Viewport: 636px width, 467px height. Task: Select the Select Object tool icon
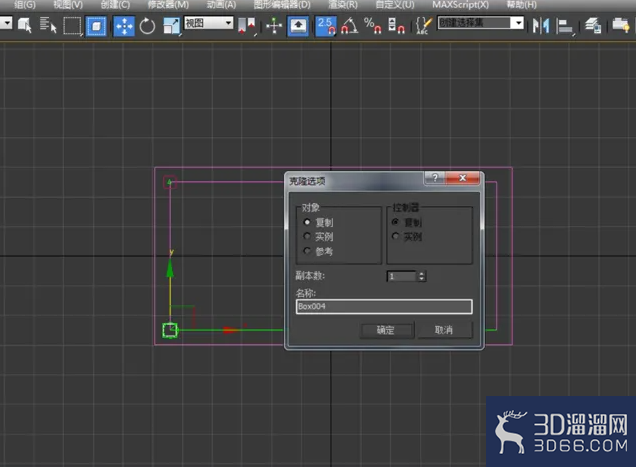pos(25,26)
